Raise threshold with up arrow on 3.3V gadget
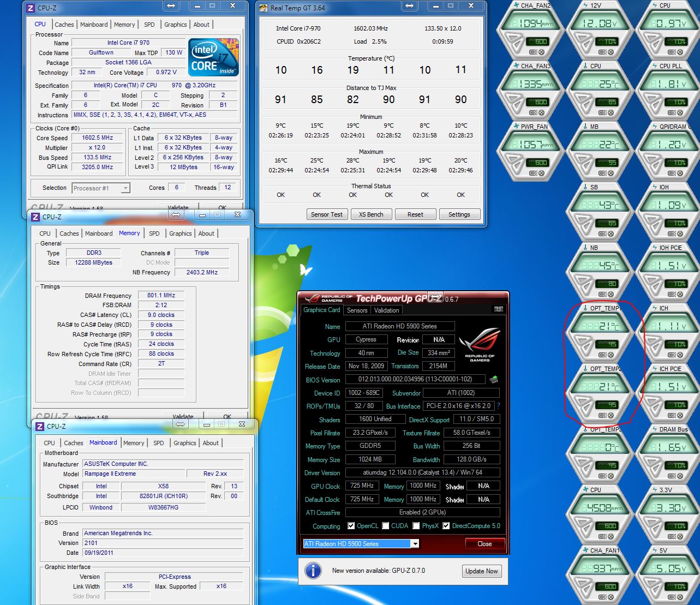Viewport: 700px width, 605px height. [651, 522]
